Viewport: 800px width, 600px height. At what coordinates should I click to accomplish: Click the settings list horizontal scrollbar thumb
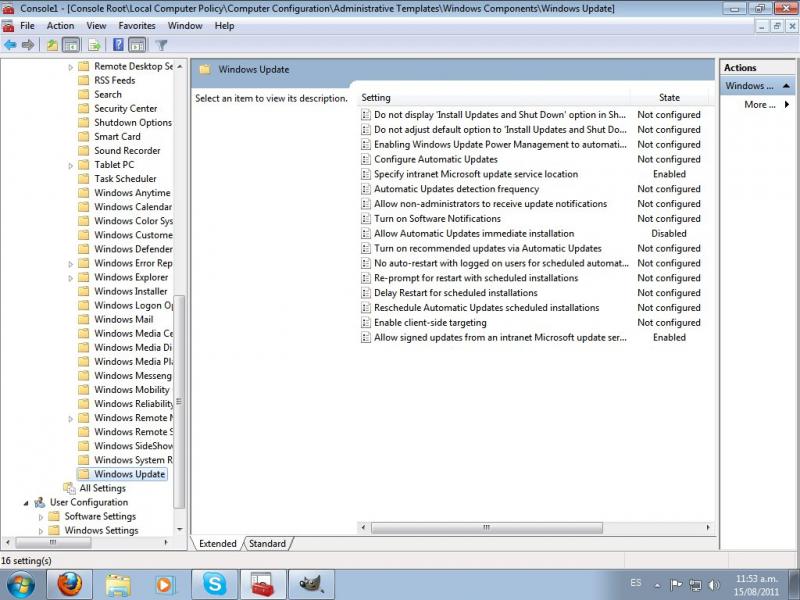tap(487, 528)
